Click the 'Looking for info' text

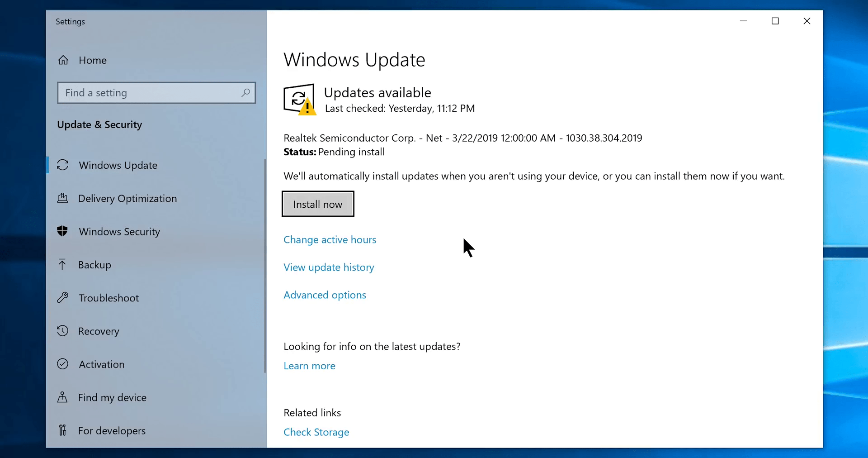[x=372, y=347]
